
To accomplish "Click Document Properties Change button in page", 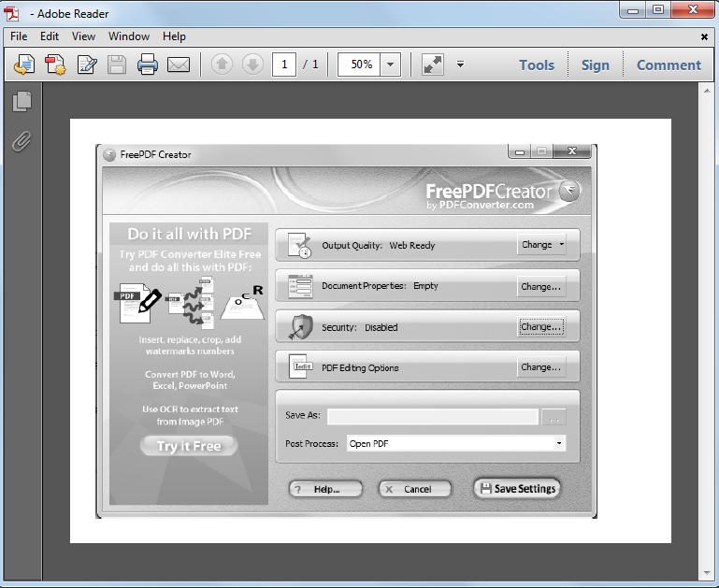I will (x=541, y=286).
